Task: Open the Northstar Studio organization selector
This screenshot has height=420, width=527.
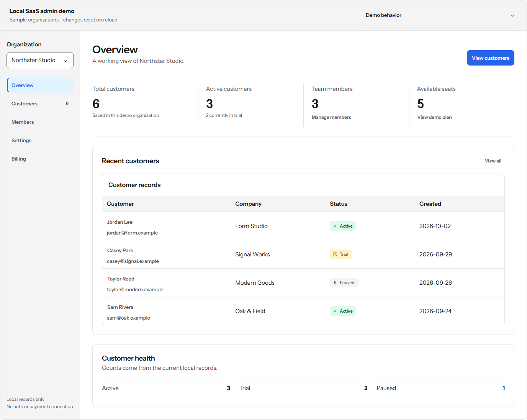Action: pos(40,60)
